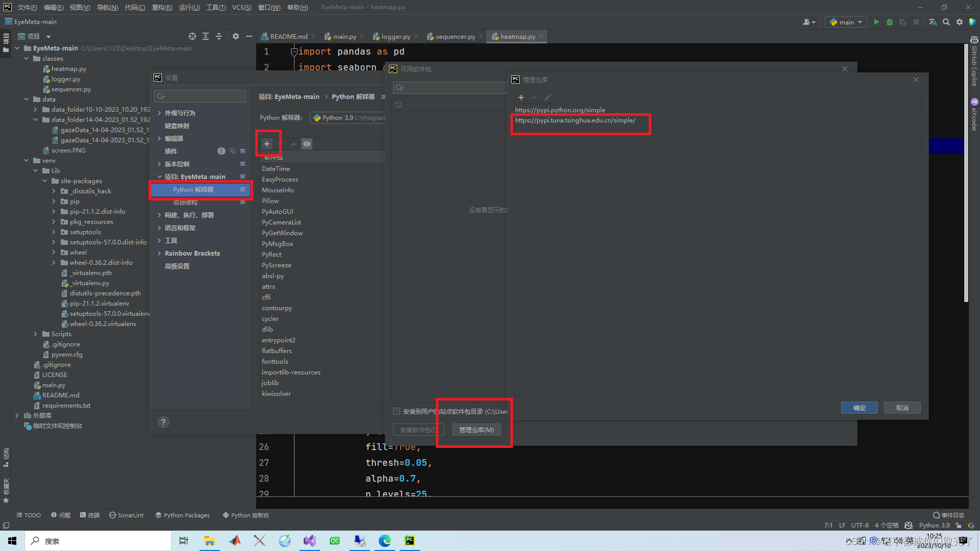Click the green Run button in toolbar

pyautogui.click(x=876, y=22)
